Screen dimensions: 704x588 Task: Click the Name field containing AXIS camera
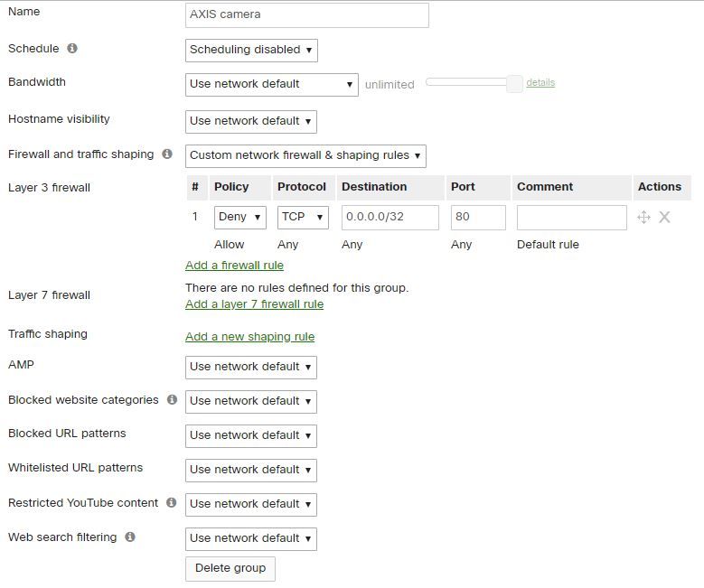click(306, 14)
